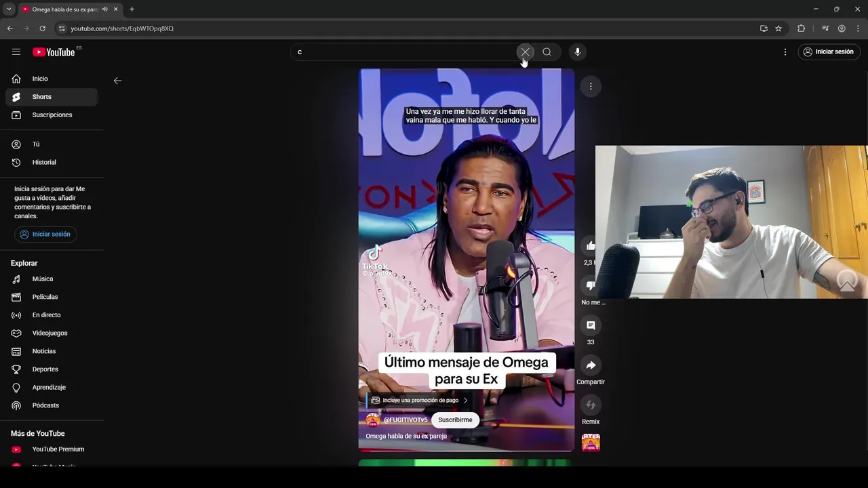Click the next Short preview below

pyautogui.click(x=467, y=463)
